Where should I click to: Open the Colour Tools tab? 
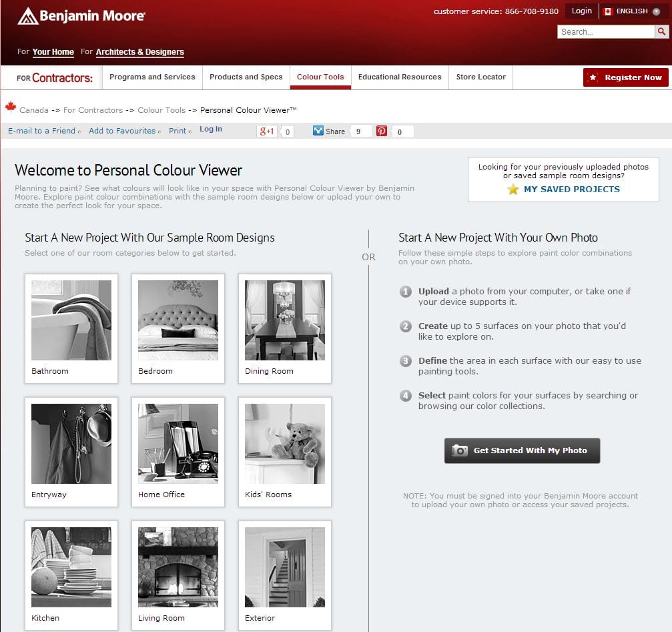pos(320,77)
